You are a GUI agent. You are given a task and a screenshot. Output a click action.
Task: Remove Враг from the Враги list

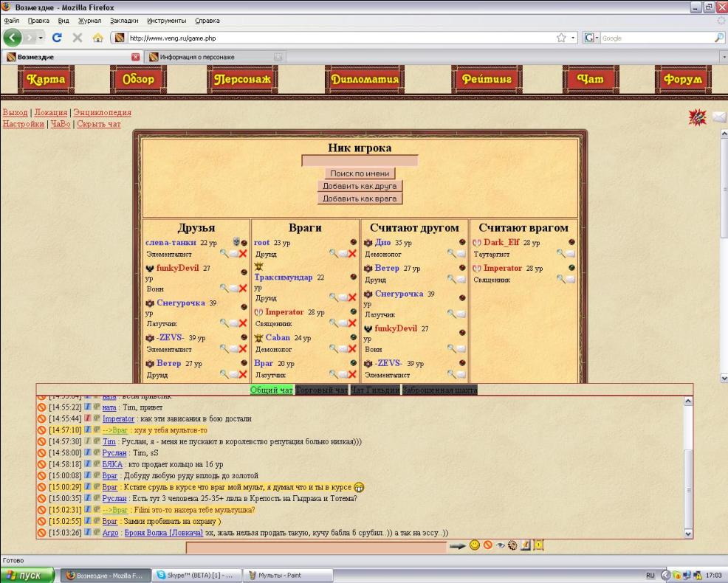tap(352, 374)
